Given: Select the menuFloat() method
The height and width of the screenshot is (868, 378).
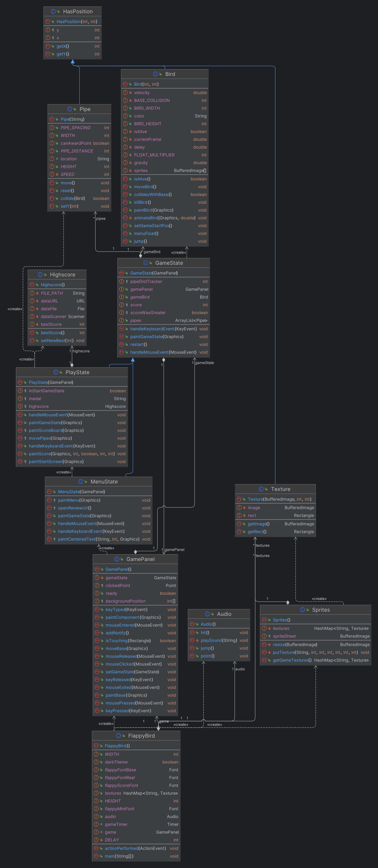Looking at the screenshot, I should pos(165,233).
